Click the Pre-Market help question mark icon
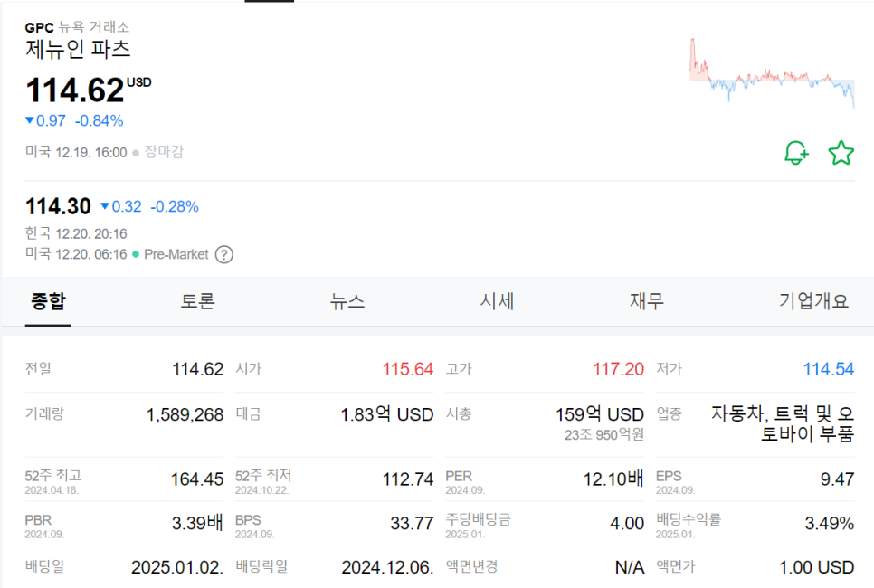This screenshot has width=874, height=588. (x=224, y=254)
